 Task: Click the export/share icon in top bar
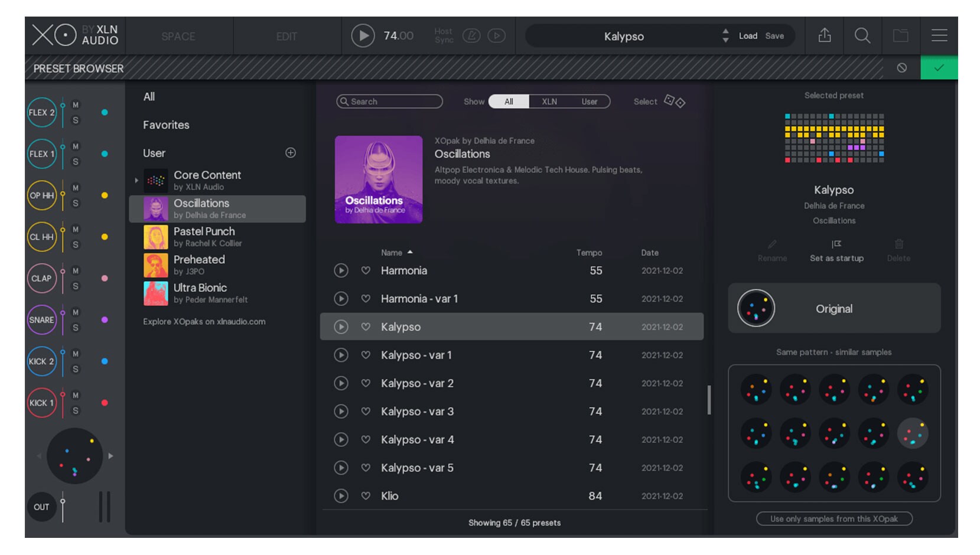click(824, 36)
